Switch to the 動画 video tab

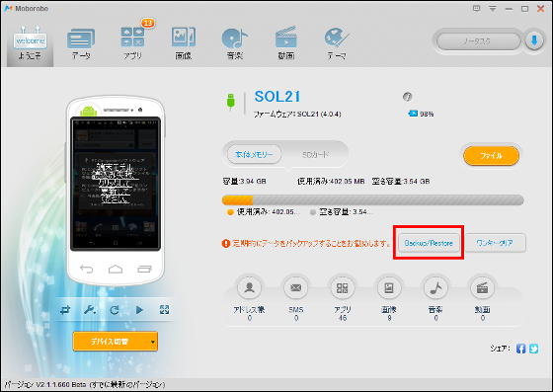coord(286,44)
